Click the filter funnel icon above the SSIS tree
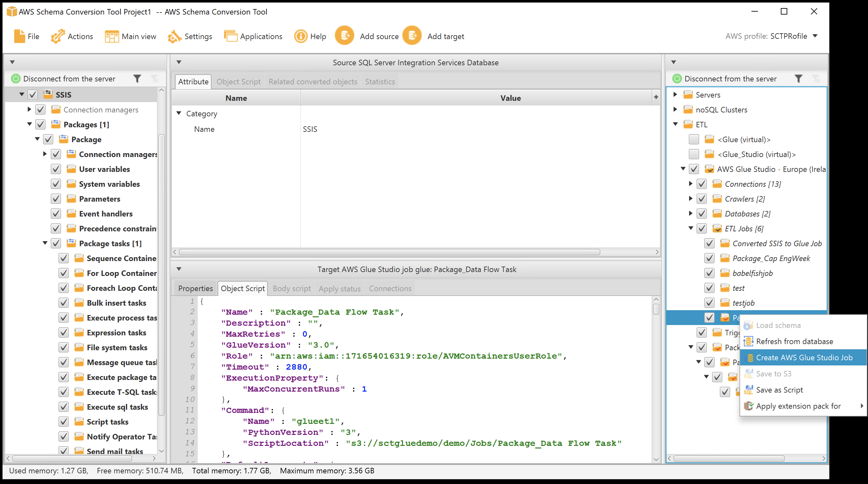This screenshot has width=868, height=484. [x=137, y=79]
